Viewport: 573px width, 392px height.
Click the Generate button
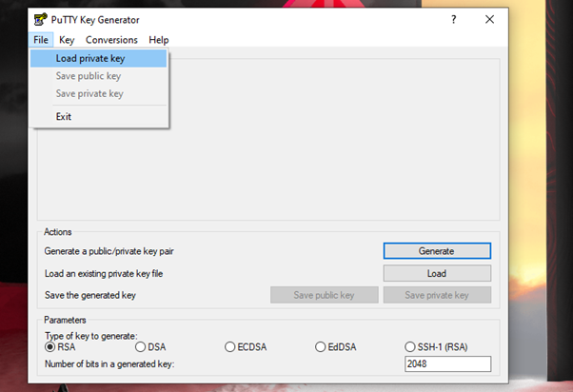click(437, 251)
